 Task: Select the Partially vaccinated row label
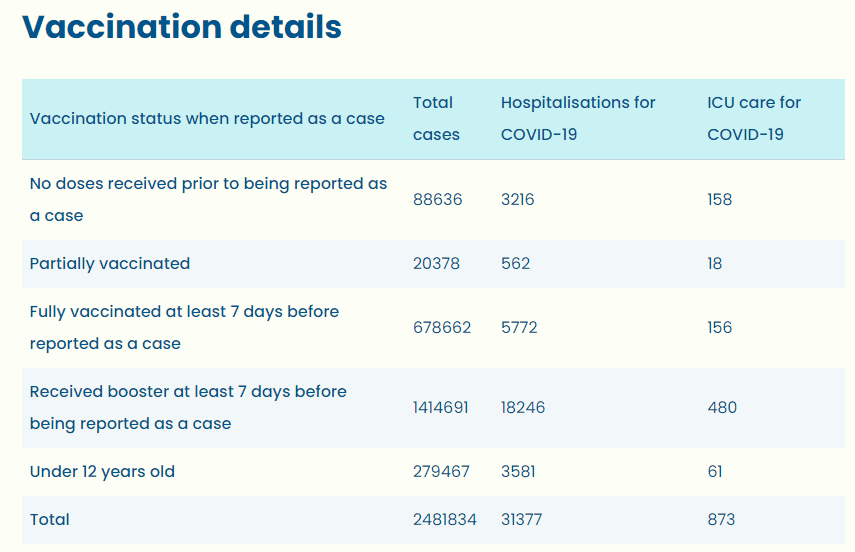[110, 264]
